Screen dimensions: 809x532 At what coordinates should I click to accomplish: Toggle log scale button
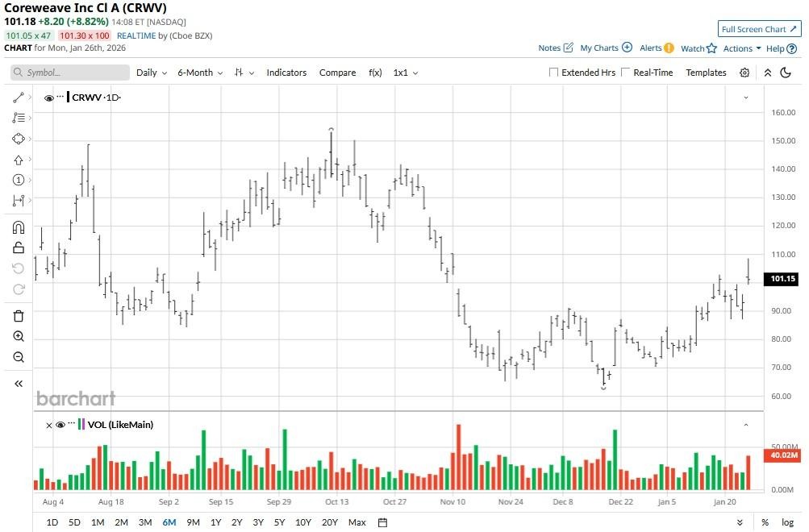(787, 522)
